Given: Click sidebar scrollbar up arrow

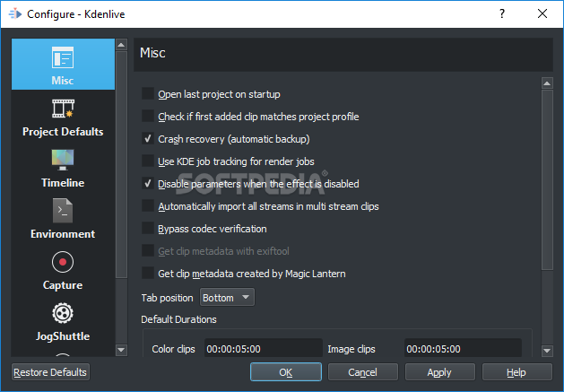Looking at the screenshot, I should [121, 45].
